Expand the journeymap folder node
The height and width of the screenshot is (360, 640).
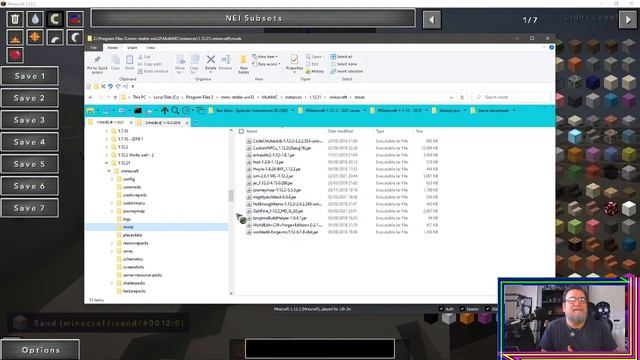coord(112,211)
